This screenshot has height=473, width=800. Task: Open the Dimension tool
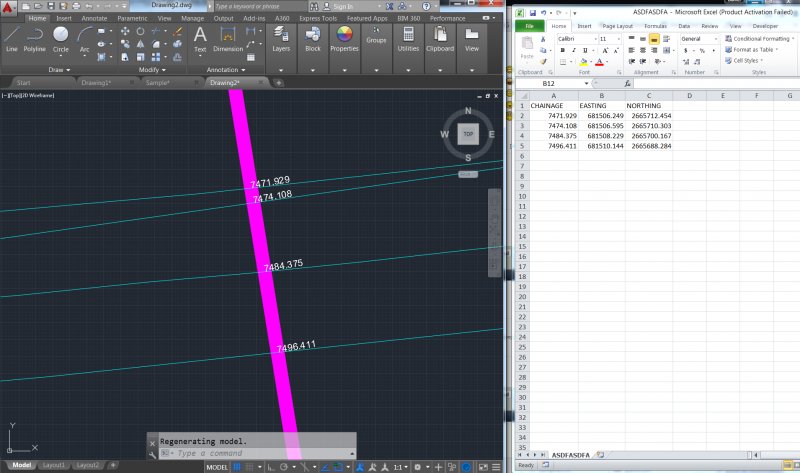(x=228, y=39)
